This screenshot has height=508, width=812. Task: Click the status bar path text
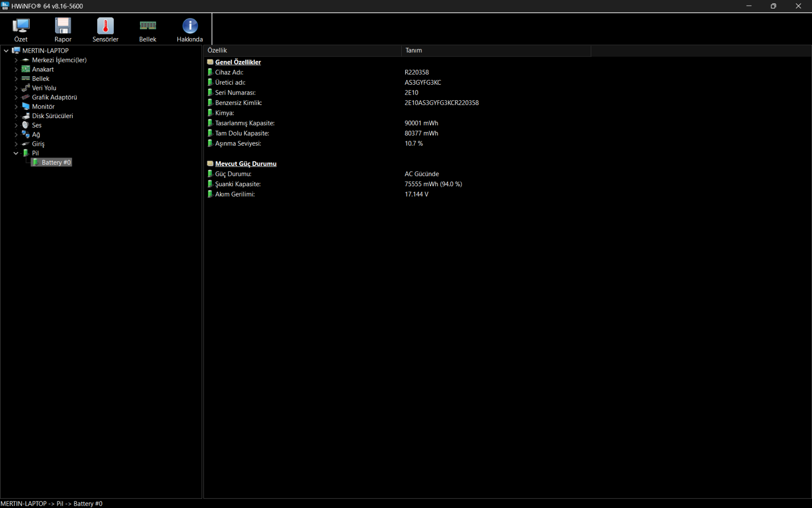(51, 503)
